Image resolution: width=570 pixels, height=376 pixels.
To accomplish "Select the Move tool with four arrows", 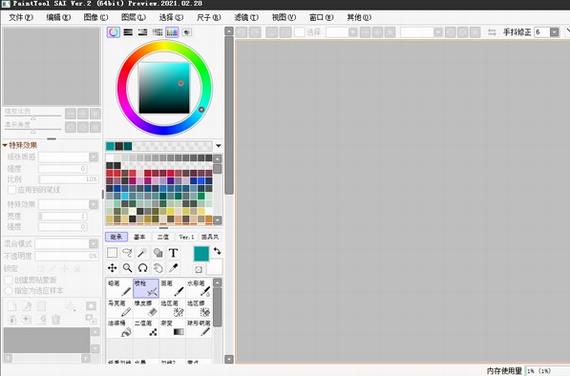I will [112, 268].
